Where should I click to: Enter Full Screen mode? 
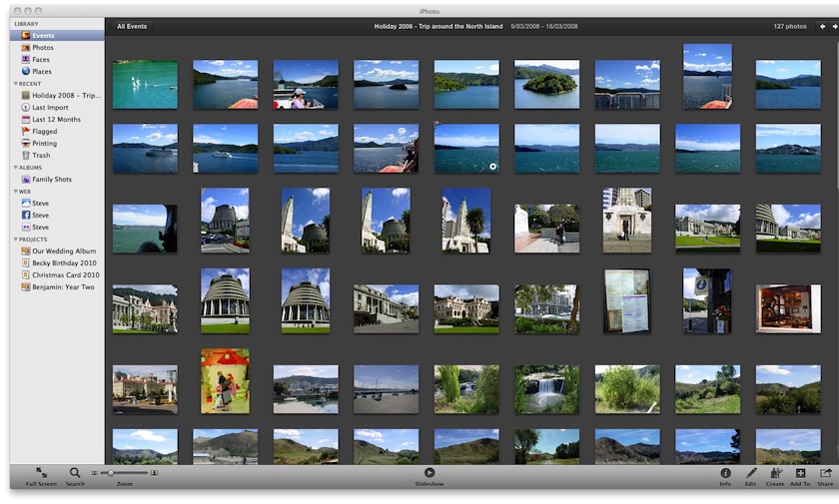tap(41, 477)
